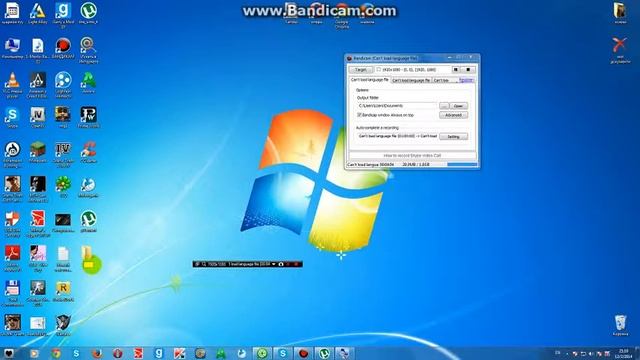
Task: Select the Light Alloy desktop shortcut
Action: pyautogui.click(x=38, y=13)
